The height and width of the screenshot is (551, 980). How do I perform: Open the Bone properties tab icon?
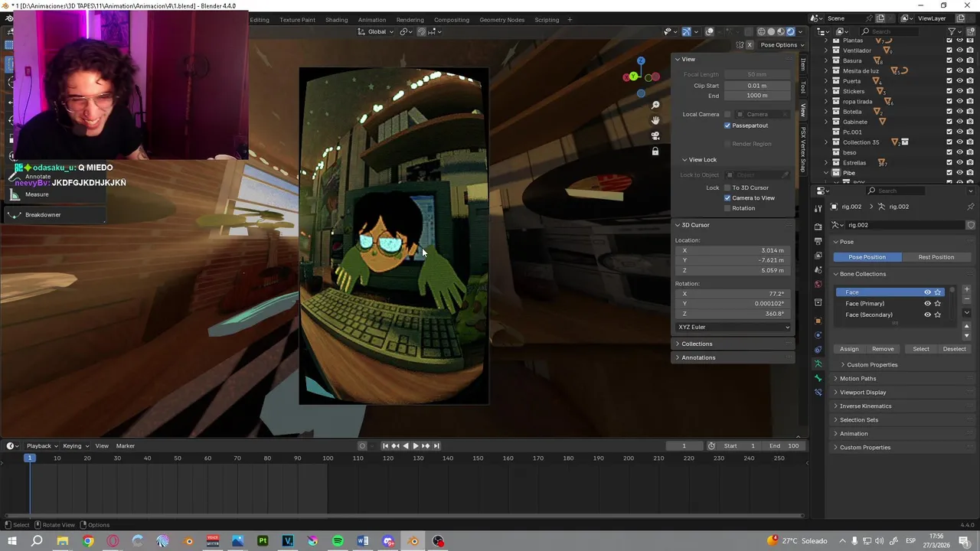818,378
